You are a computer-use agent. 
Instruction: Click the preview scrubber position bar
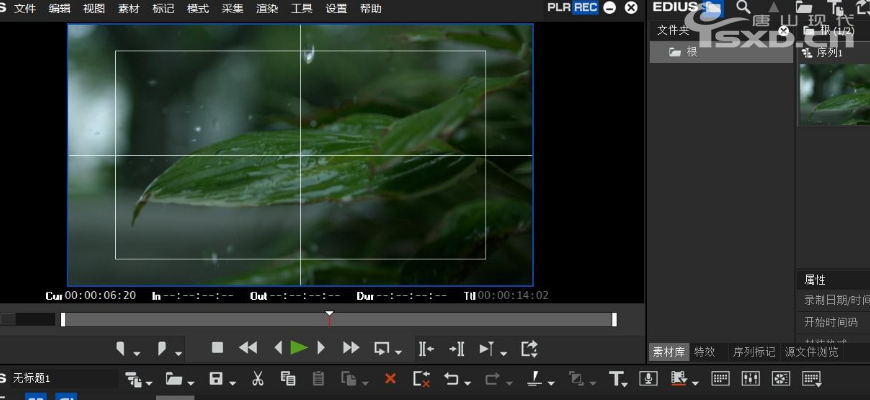coord(338,320)
